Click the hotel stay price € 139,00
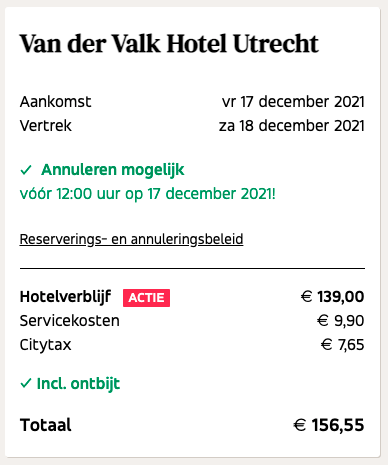The width and height of the screenshot is (388, 465). 332,297
